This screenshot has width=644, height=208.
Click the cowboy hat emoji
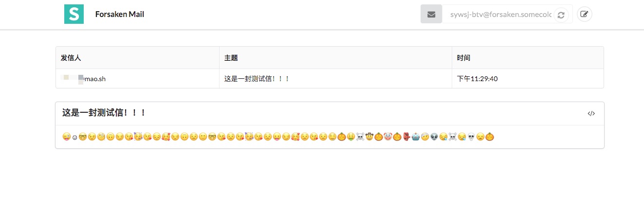pos(369,137)
